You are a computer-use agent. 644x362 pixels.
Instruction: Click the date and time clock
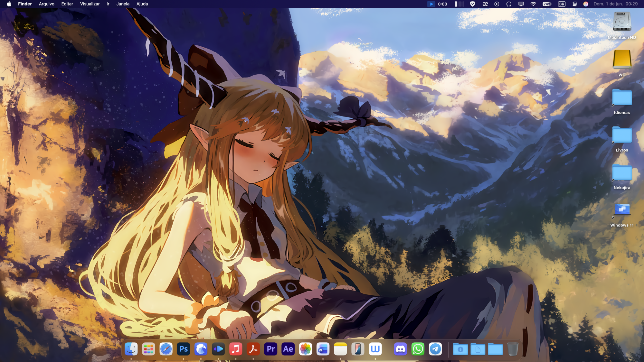615,4
